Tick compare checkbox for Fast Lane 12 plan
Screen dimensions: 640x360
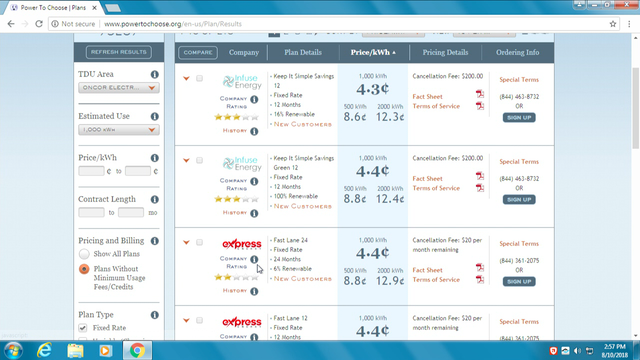click(199, 320)
